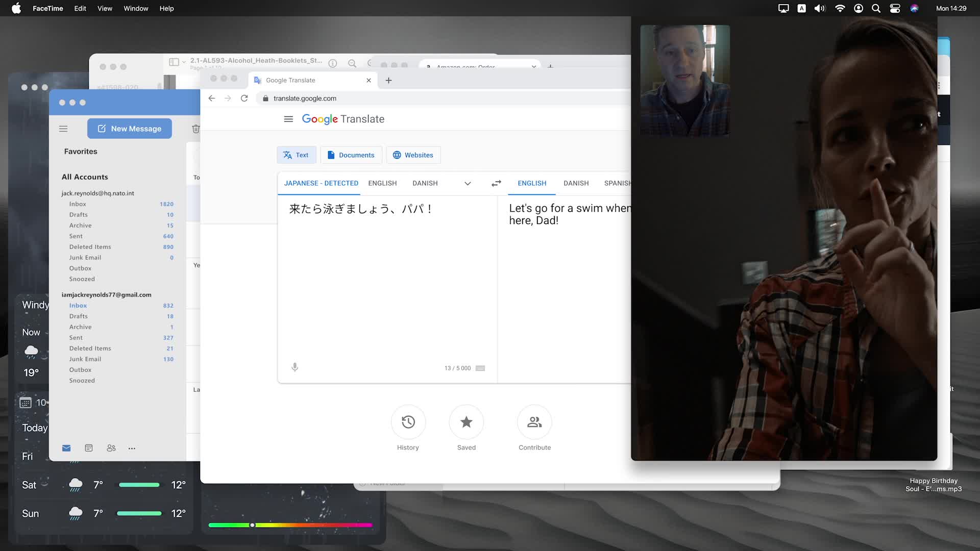Select Documents translation mode
The image size is (980, 551).
click(351, 155)
